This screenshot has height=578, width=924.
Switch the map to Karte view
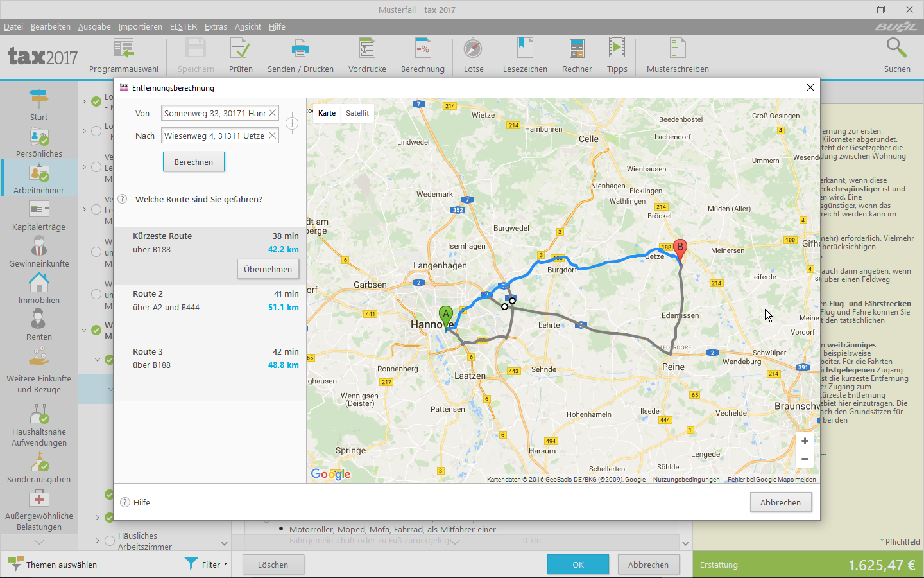[x=327, y=113]
